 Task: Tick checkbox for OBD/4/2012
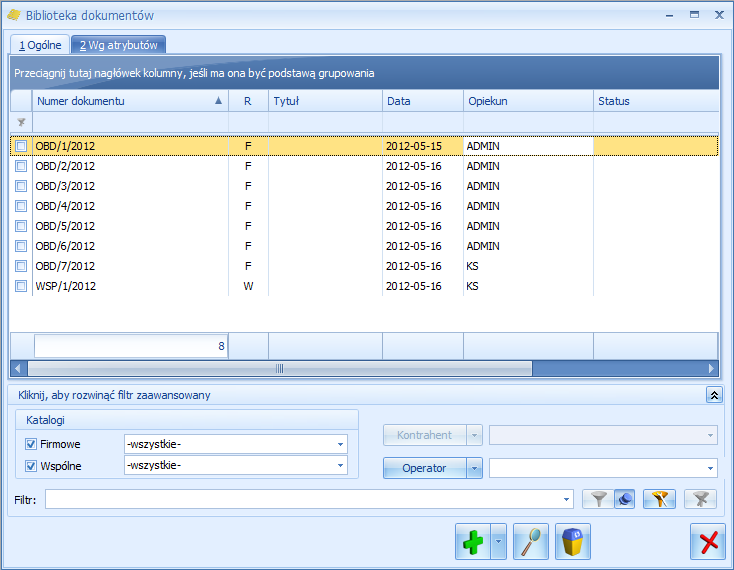coord(21,206)
